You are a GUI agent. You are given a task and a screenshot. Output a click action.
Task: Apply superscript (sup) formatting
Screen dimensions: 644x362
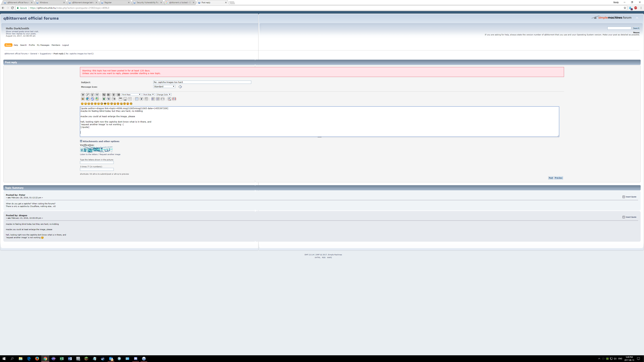click(121, 99)
